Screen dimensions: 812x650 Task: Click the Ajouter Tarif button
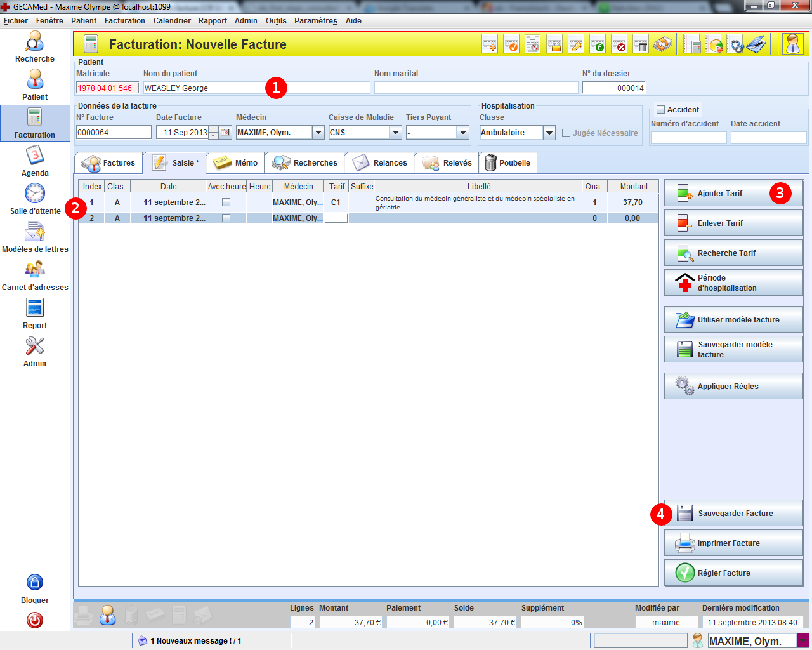point(733,194)
